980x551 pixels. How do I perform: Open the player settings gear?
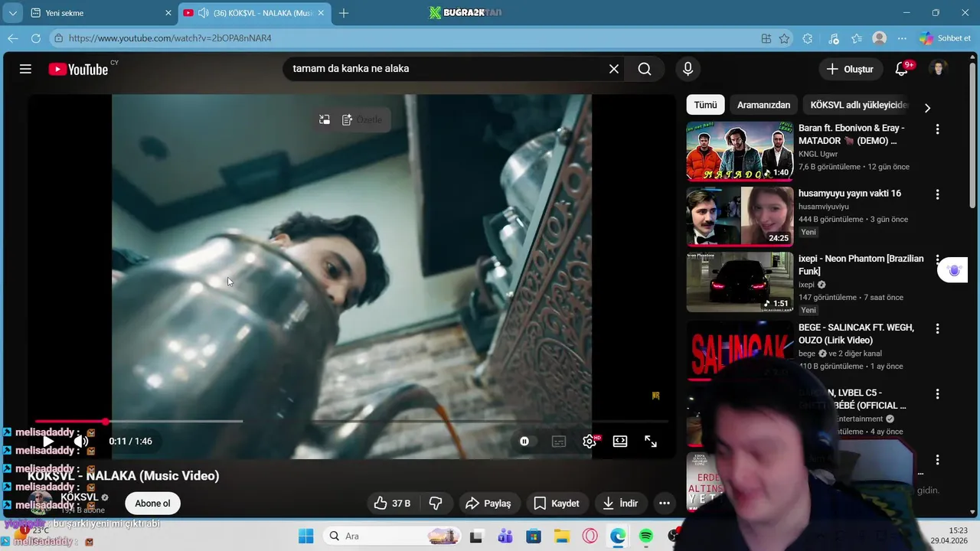590,442
